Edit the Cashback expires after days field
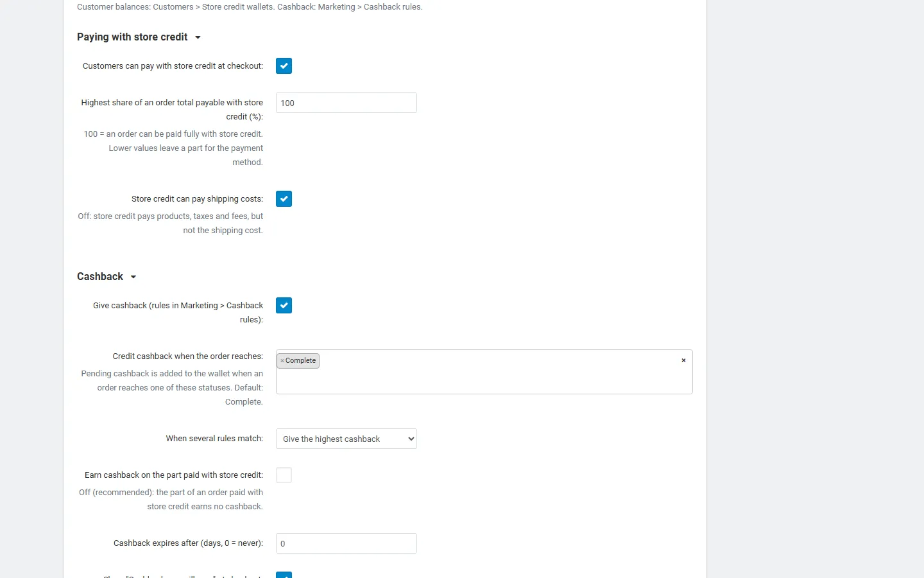This screenshot has width=924, height=578. tap(346, 543)
